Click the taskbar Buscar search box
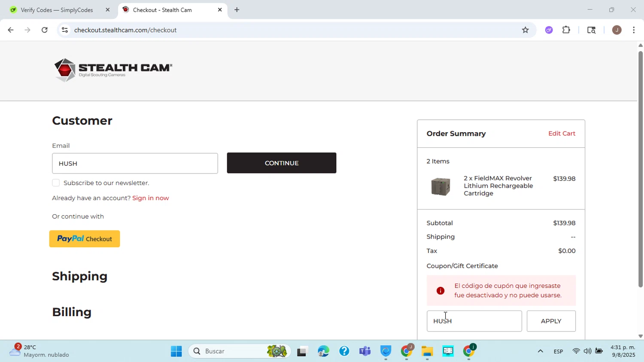Viewport: 644px width, 362px height. [x=240, y=351]
